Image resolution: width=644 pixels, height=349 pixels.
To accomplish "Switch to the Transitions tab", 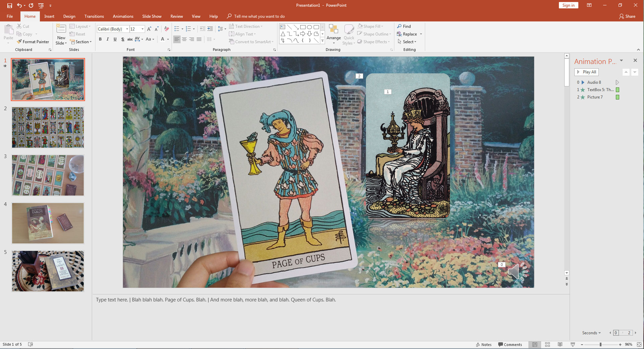I will coord(94,16).
